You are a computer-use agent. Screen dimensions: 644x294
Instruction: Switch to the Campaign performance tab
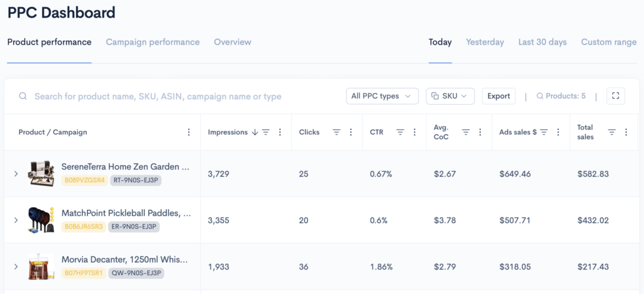point(152,42)
